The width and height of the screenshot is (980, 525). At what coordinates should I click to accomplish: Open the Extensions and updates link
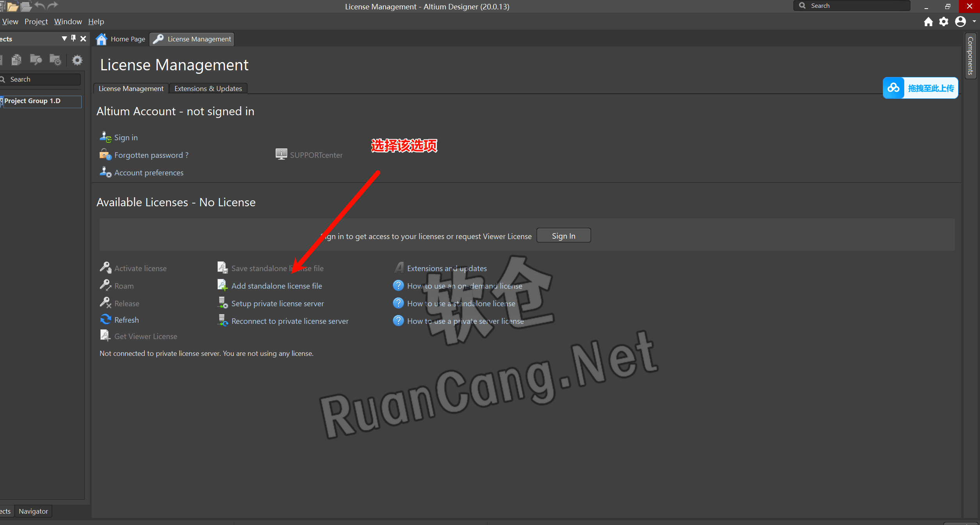tap(447, 268)
